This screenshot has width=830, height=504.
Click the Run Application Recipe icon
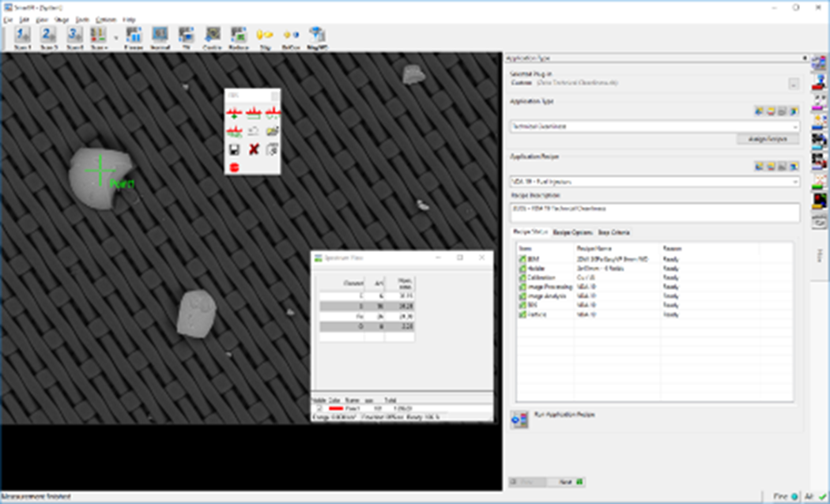click(x=519, y=420)
